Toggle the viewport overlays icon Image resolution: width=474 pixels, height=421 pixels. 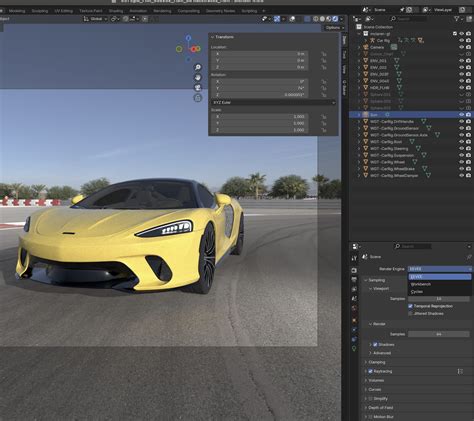[292, 19]
